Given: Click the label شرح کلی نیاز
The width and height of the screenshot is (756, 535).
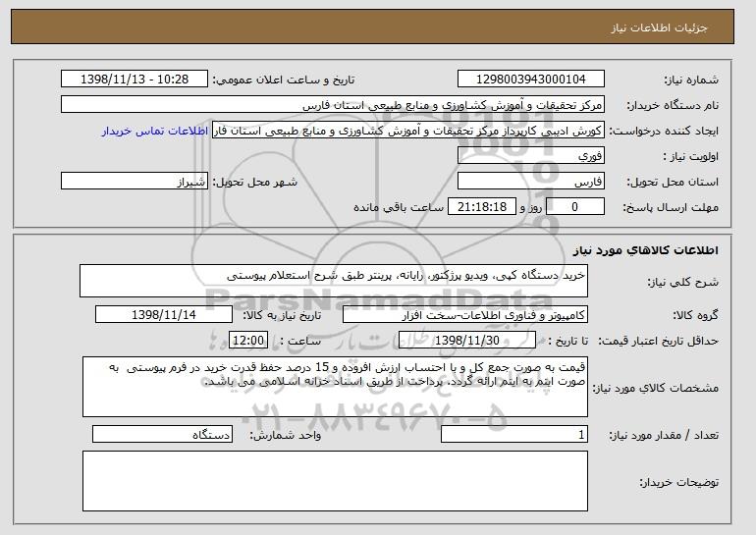Looking at the screenshot, I should click(682, 282).
